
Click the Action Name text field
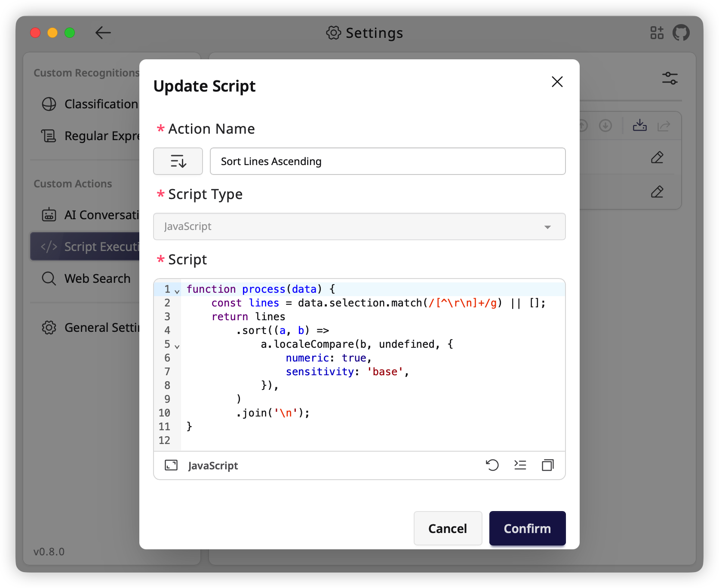[x=387, y=161]
